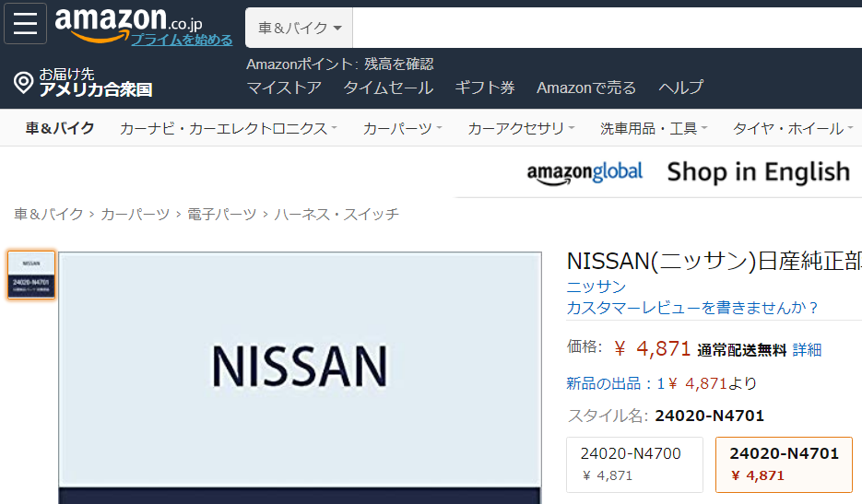This screenshot has width=862, height=504.
Task: Click the main NISSAN product image
Action: coord(300,378)
